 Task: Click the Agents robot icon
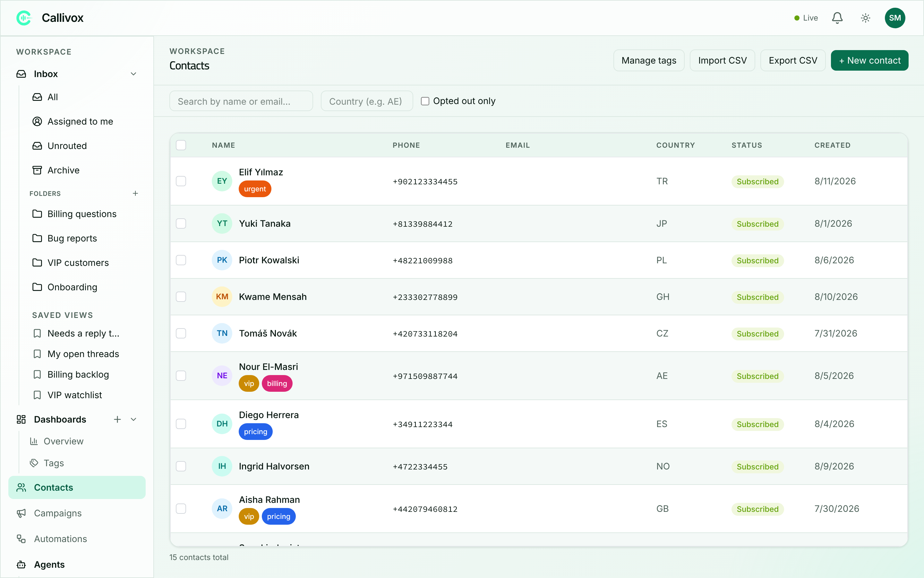point(21,565)
